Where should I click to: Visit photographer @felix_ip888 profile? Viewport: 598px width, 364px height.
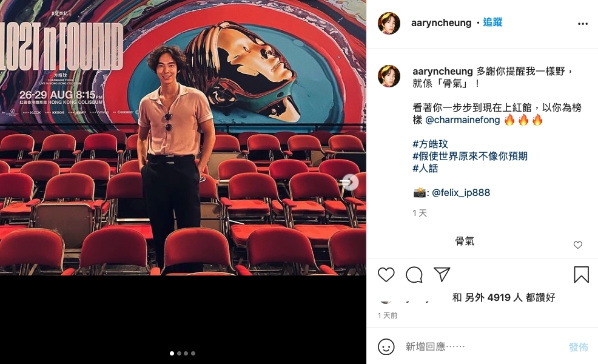click(461, 193)
